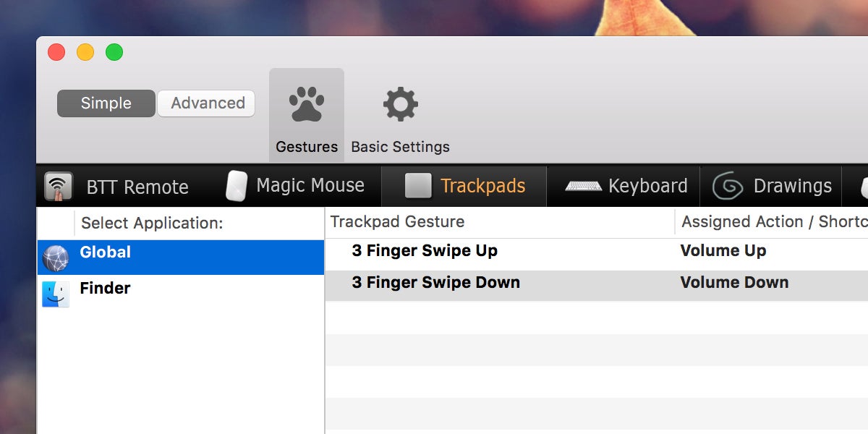Click the Volume Up assigned action
Screen dimensions: 868x434
click(723, 251)
